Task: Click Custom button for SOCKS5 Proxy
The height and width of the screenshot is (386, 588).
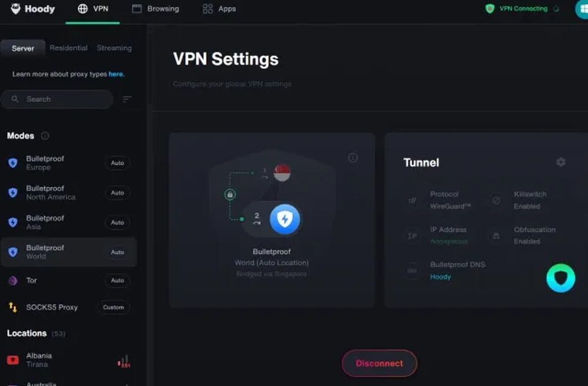Action: coord(113,307)
